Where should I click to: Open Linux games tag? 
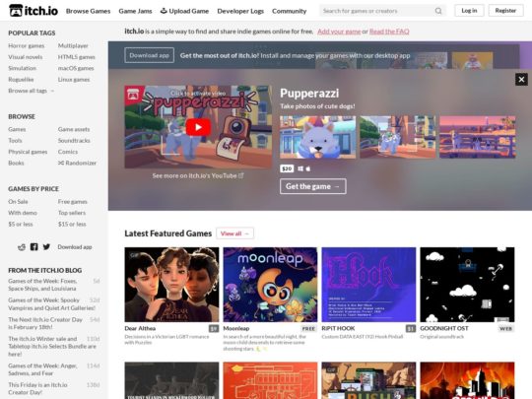(74, 80)
